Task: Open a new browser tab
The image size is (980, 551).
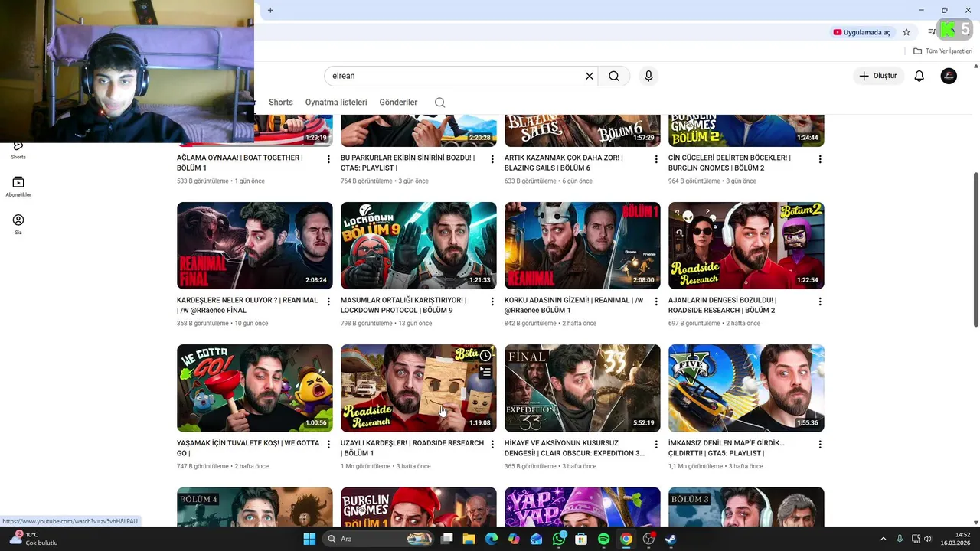Action: (x=270, y=10)
